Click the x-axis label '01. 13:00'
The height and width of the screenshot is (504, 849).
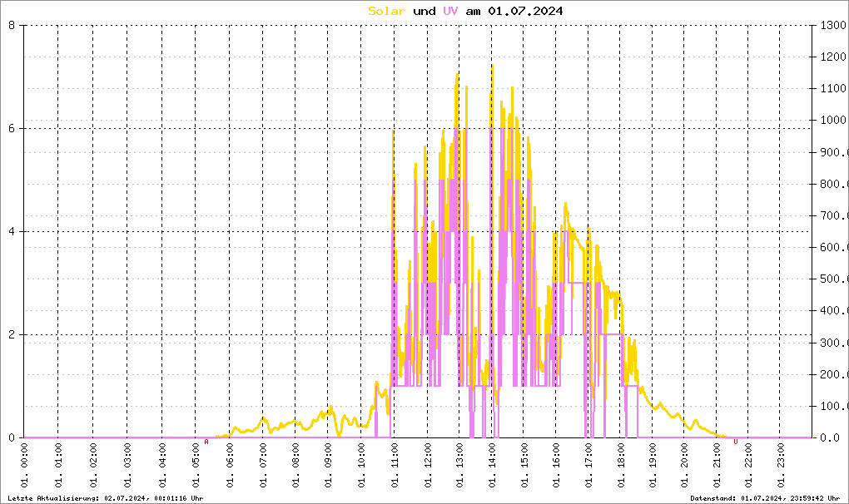point(459,465)
